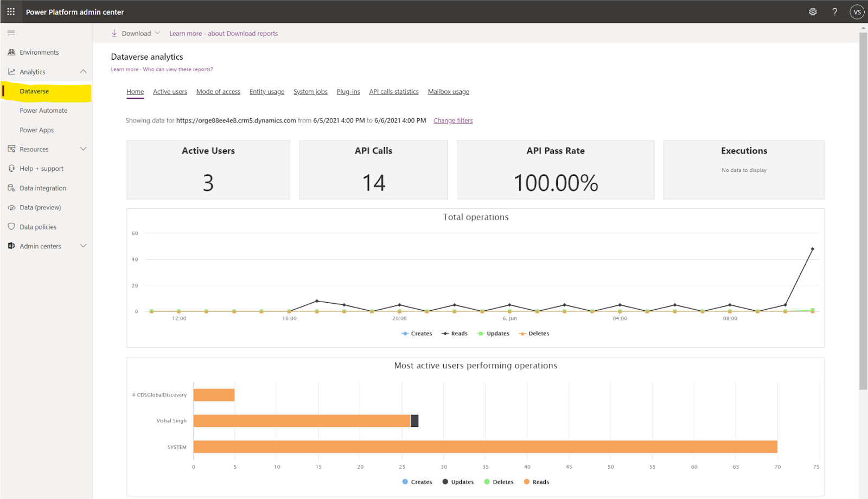
Task: Expand the Resources section chevron
Action: (83, 149)
